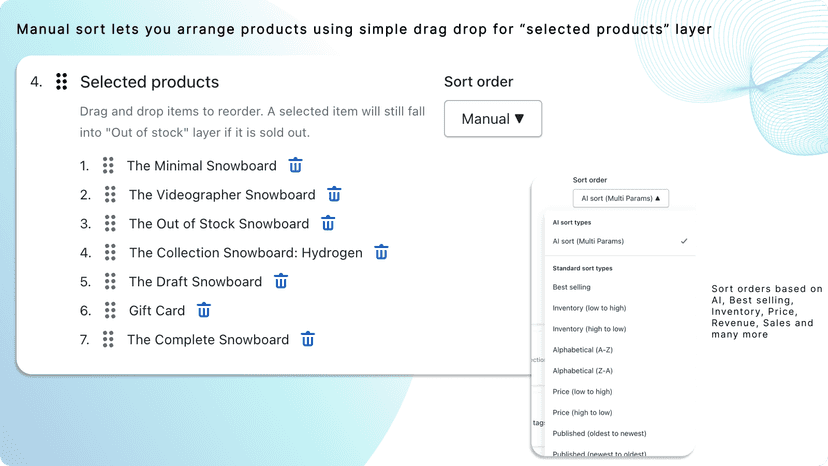Click the drag handle beside Gift Card

tap(110, 311)
